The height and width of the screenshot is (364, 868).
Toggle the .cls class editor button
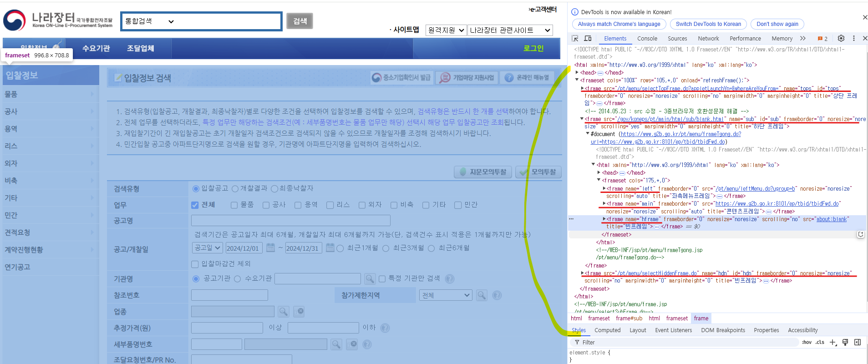(820, 342)
